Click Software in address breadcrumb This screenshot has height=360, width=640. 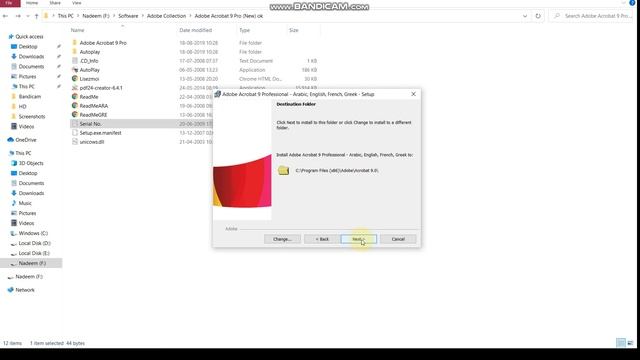point(128,16)
